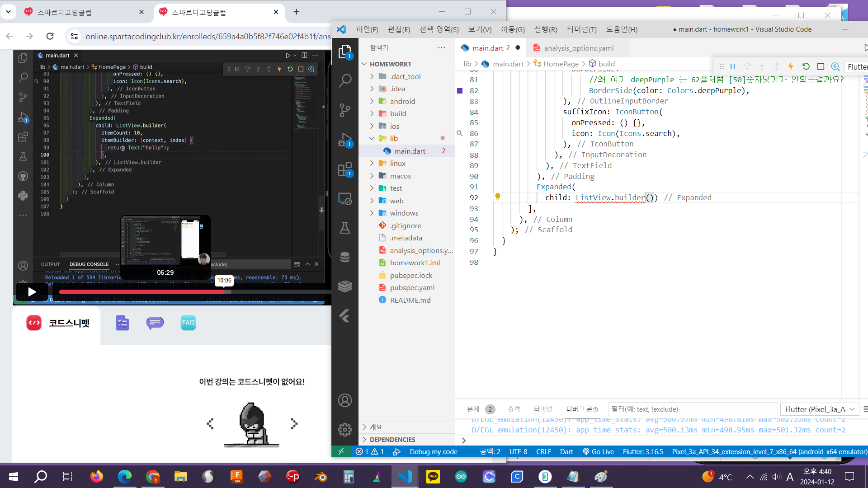Open the 보기(V) menu
This screenshot has height=488, width=868.
click(x=480, y=29)
